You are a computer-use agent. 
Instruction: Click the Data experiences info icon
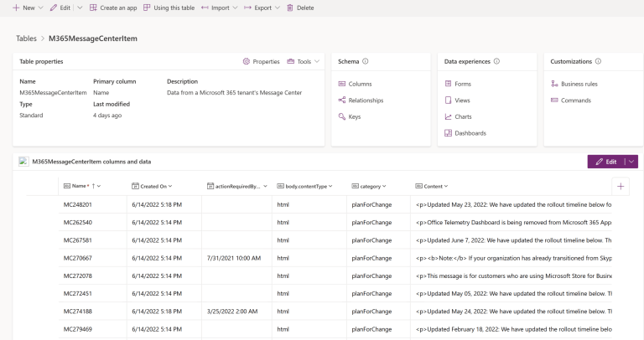pyautogui.click(x=497, y=61)
